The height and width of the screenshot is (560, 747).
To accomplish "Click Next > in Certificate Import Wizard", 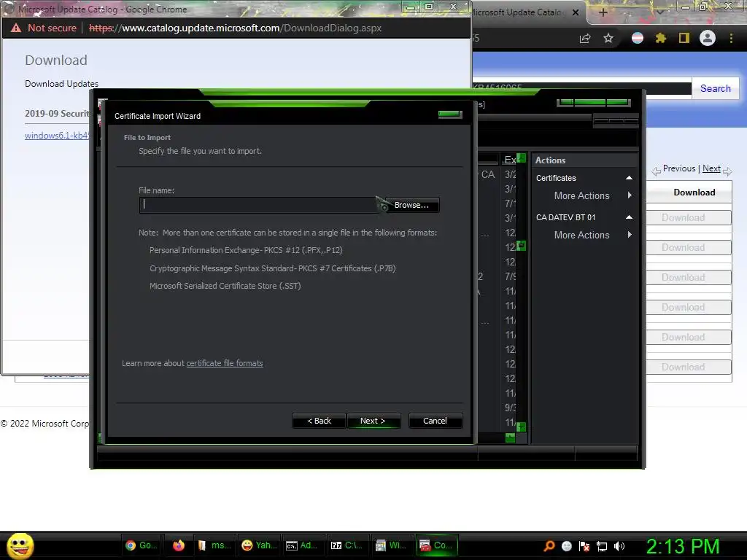I will (373, 421).
